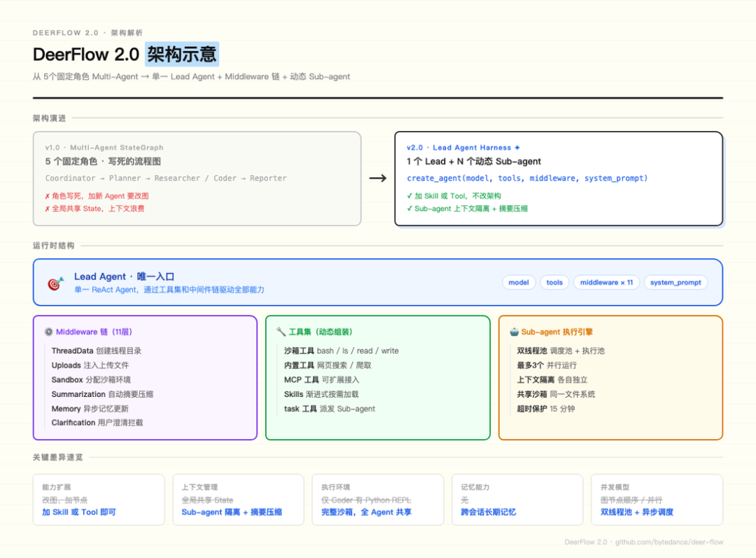Click the system_prompt pill tag

coord(675,282)
